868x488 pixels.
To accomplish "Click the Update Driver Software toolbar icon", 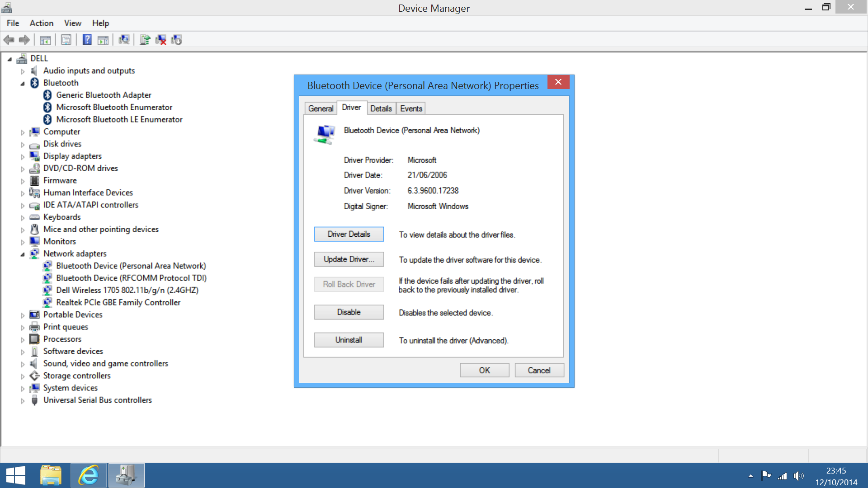I will [x=145, y=40].
